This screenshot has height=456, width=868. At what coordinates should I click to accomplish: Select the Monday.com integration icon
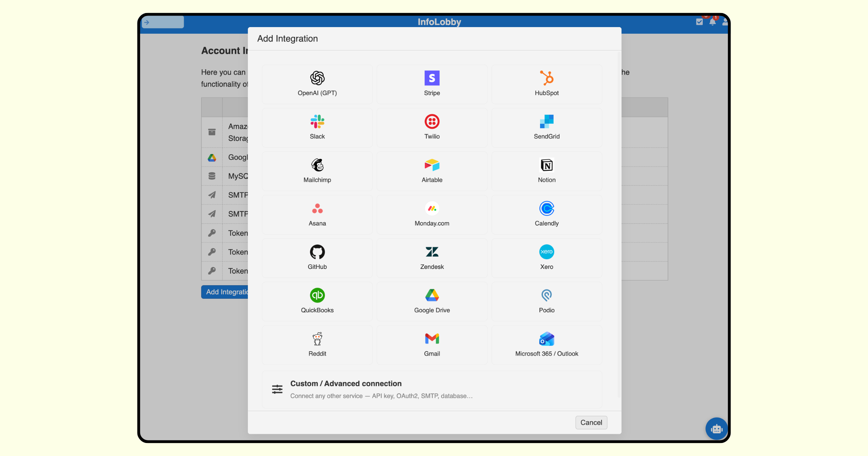point(432,208)
